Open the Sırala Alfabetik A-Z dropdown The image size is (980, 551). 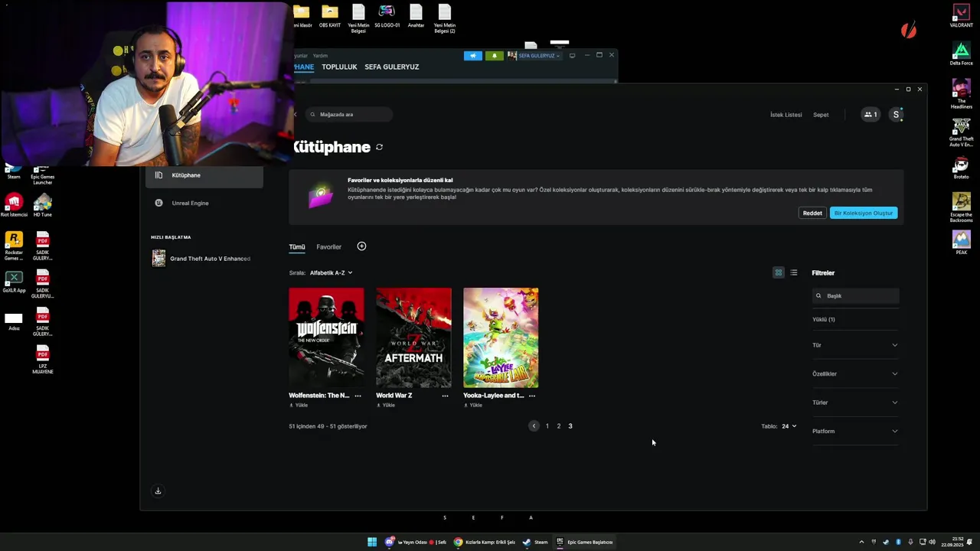(331, 272)
